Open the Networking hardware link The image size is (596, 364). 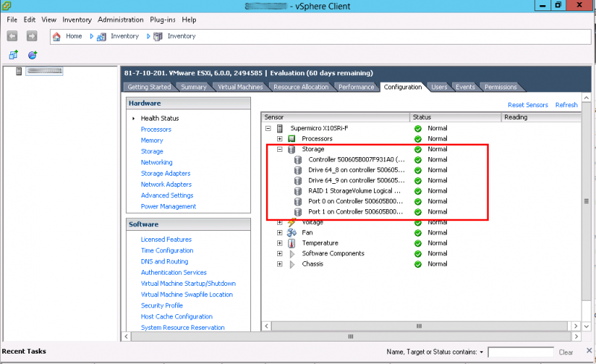(156, 162)
